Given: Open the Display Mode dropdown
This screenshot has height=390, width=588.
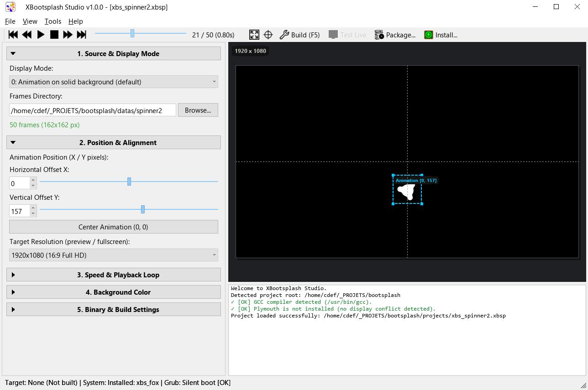Looking at the screenshot, I should coord(114,82).
